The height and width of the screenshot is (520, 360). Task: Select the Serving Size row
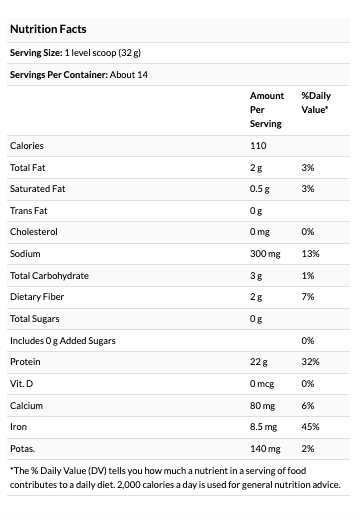(x=178, y=53)
